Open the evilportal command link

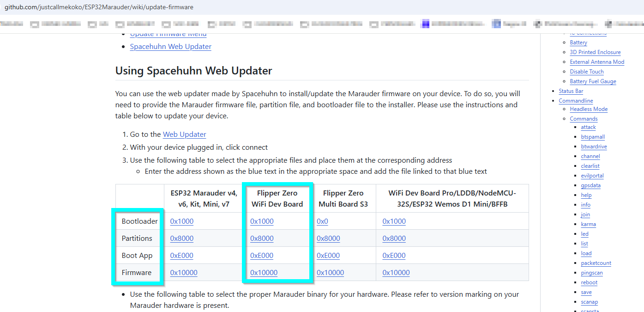592,176
